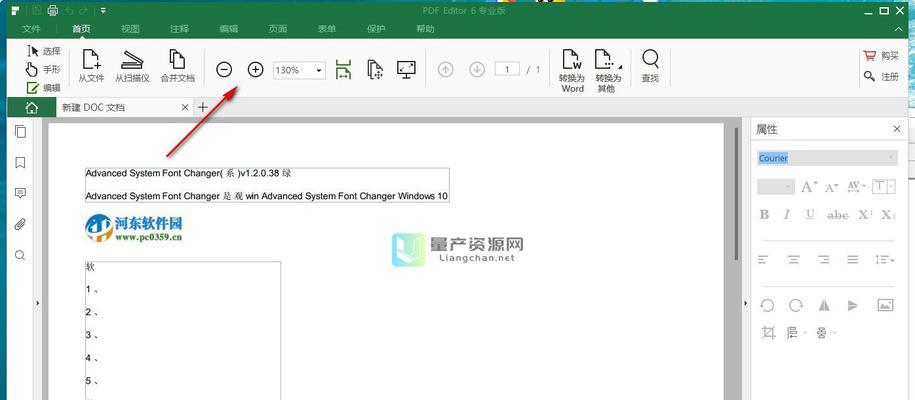Image resolution: width=915 pixels, height=400 pixels.
Task: Click 转换为其他 convert button
Action: click(x=607, y=71)
